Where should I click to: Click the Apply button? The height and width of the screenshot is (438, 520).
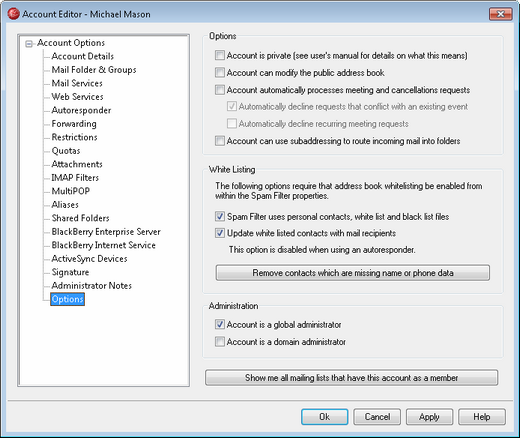point(429,417)
